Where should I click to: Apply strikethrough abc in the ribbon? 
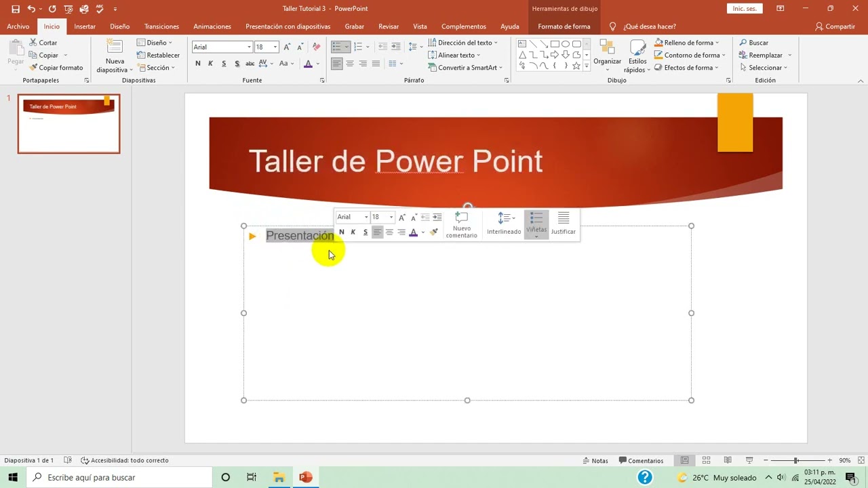click(x=250, y=64)
